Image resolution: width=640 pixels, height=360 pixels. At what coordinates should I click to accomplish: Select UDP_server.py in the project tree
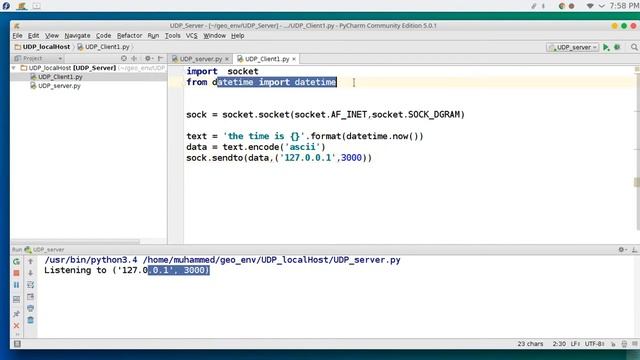point(56,86)
